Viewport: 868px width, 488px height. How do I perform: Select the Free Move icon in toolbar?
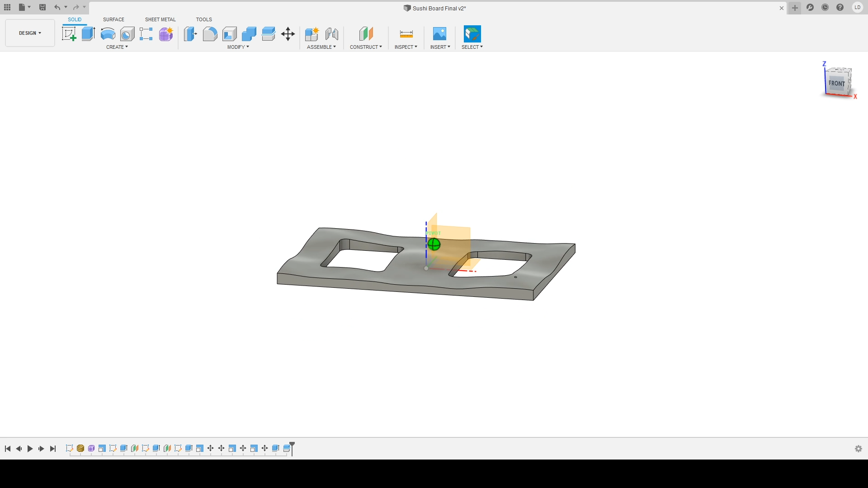[x=288, y=34]
